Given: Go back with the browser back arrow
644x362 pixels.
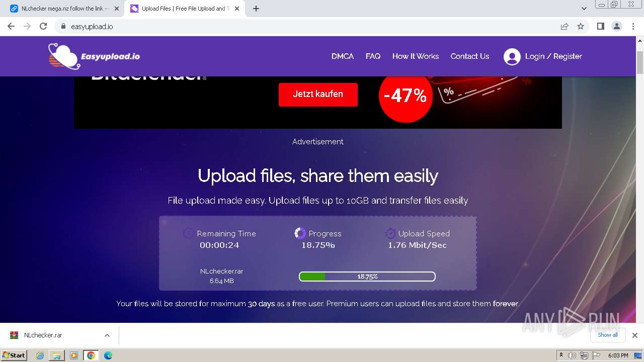Looking at the screenshot, I should click(x=11, y=26).
